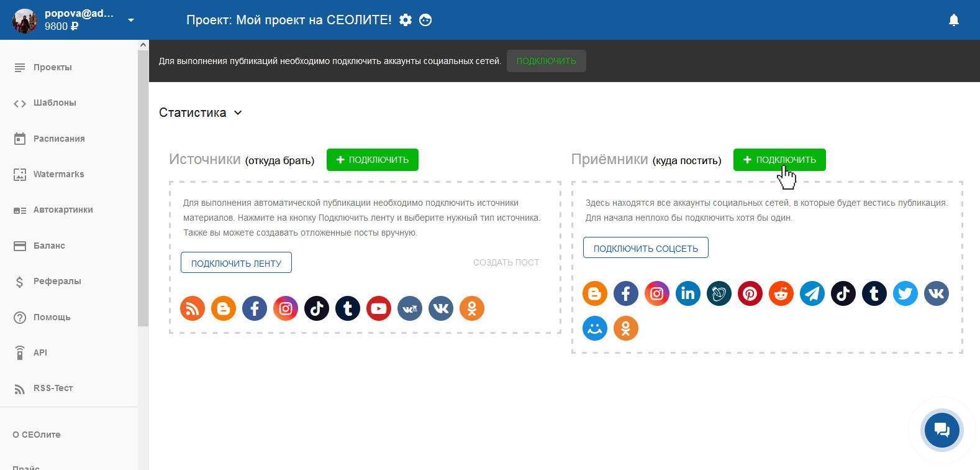Select LiveJournal receiver icon
This screenshot has height=470, width=980.
click(719, 293)
